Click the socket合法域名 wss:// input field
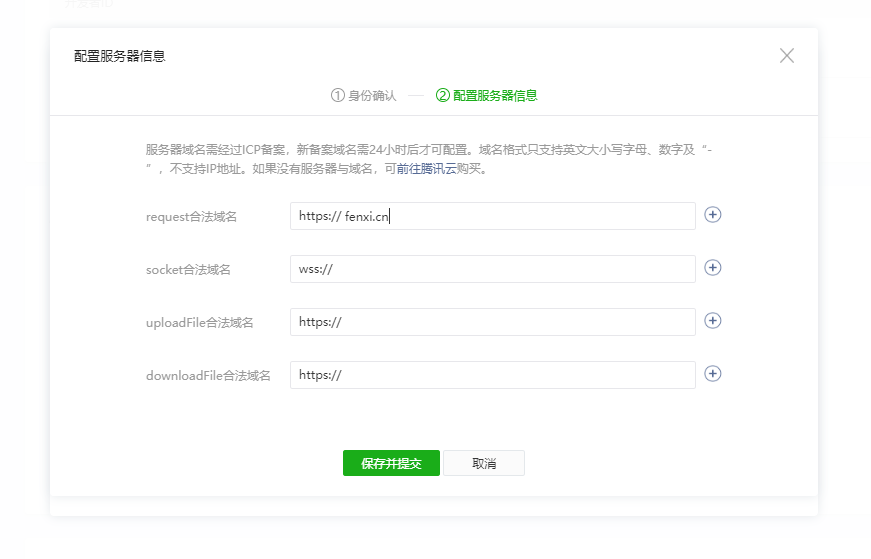 [492, 269]
